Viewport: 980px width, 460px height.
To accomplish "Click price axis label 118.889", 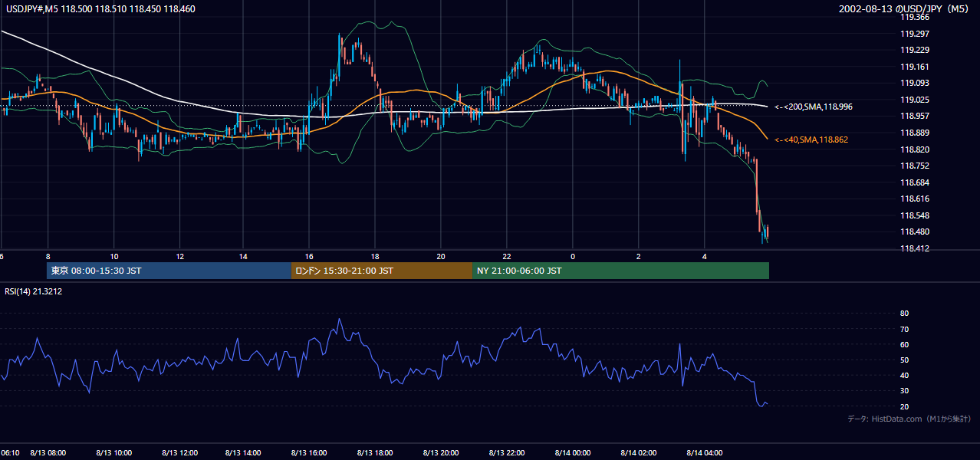I will pyautogui.click(x=915, y=133).
